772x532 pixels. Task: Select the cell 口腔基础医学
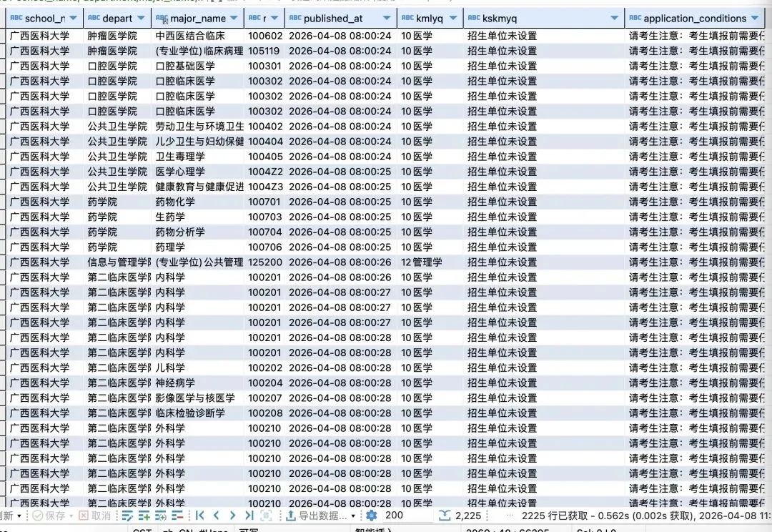click(198, 66)
